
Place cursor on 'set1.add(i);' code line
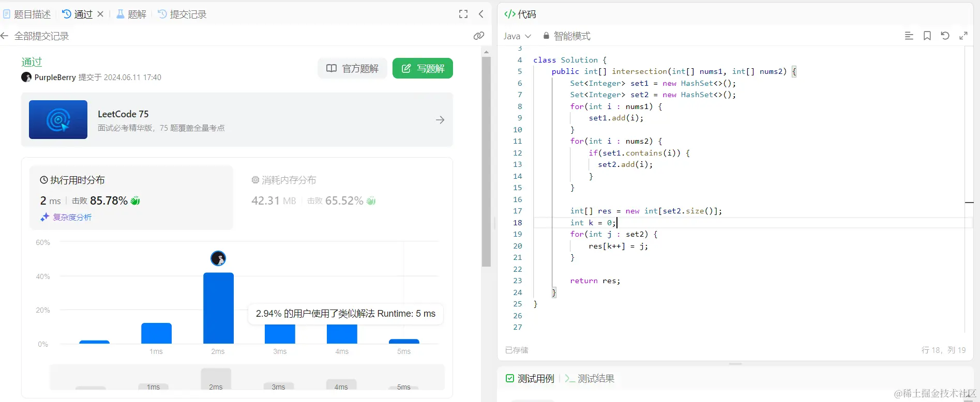pos(616,118)
